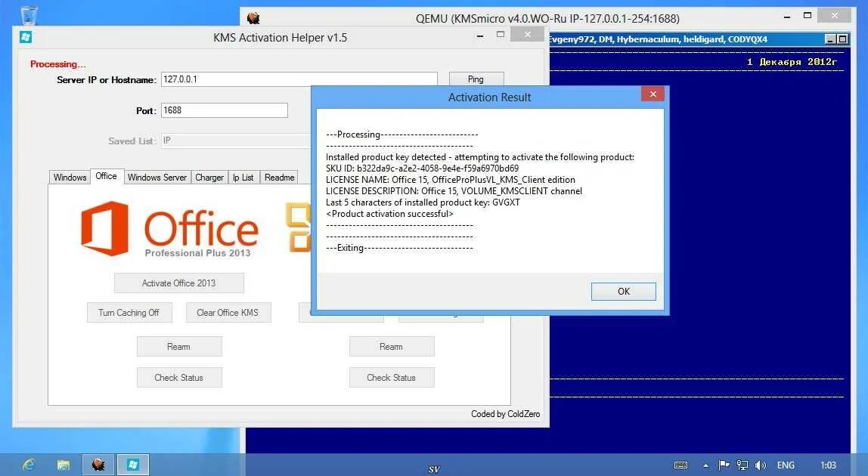
Task: Click the Rearm button under Office 2013
Action: point(178,347)
